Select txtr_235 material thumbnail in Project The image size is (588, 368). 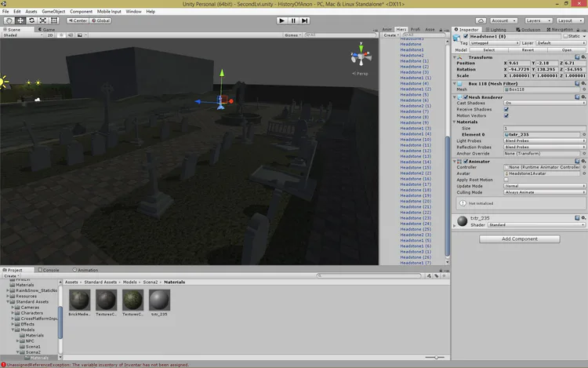[159, 300]
